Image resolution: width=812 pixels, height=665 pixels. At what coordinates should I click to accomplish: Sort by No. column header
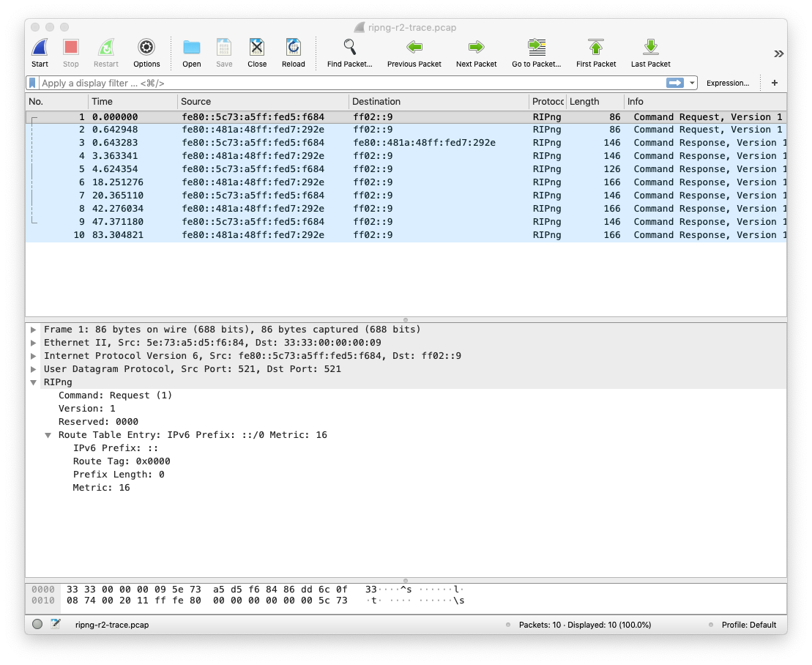(x=56, y=102)
